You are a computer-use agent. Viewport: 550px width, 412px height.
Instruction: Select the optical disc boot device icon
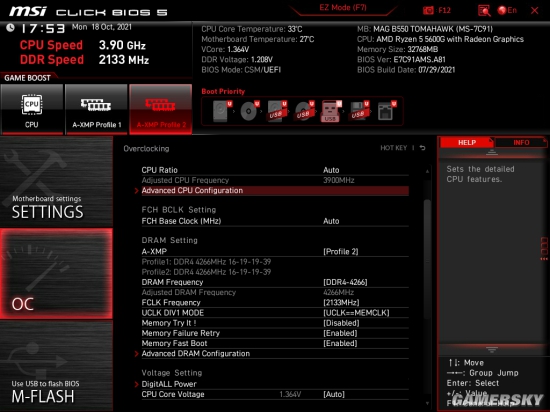[249, 111]
